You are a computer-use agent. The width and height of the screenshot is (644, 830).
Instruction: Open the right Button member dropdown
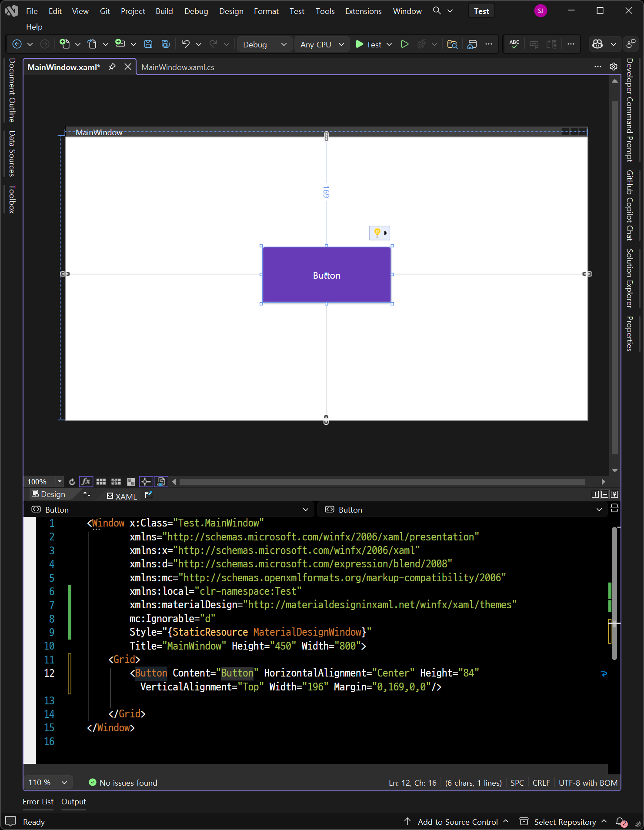(462, 510)
